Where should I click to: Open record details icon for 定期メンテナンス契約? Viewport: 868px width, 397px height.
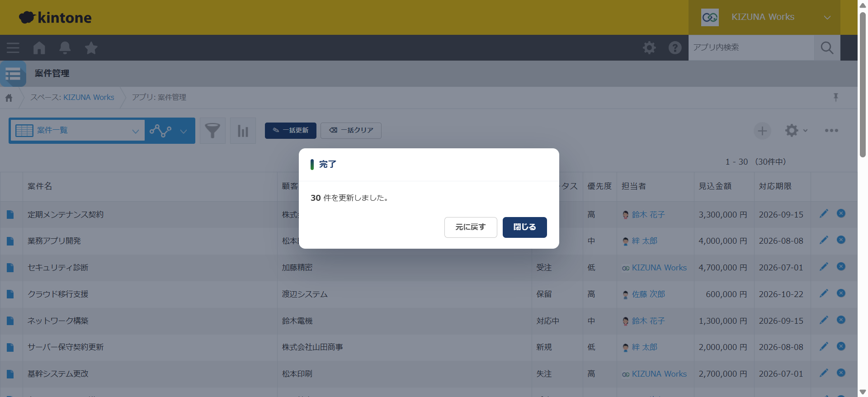[10, 215]
